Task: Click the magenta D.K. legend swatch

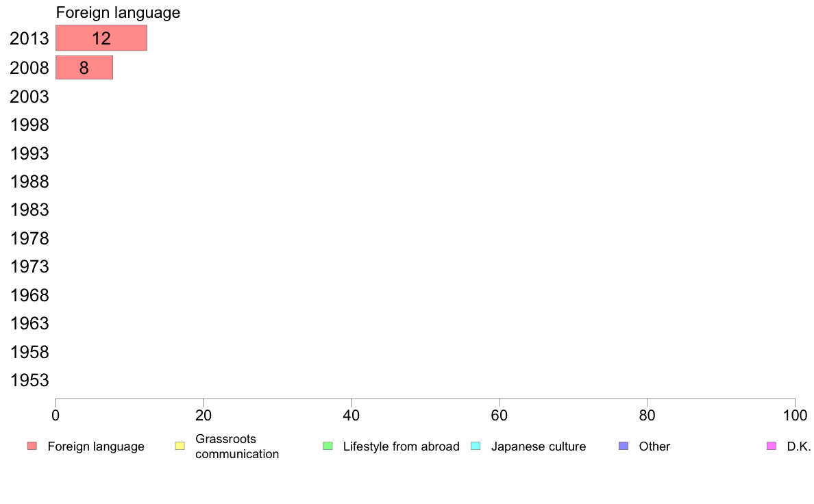Action: pos(772,446)
